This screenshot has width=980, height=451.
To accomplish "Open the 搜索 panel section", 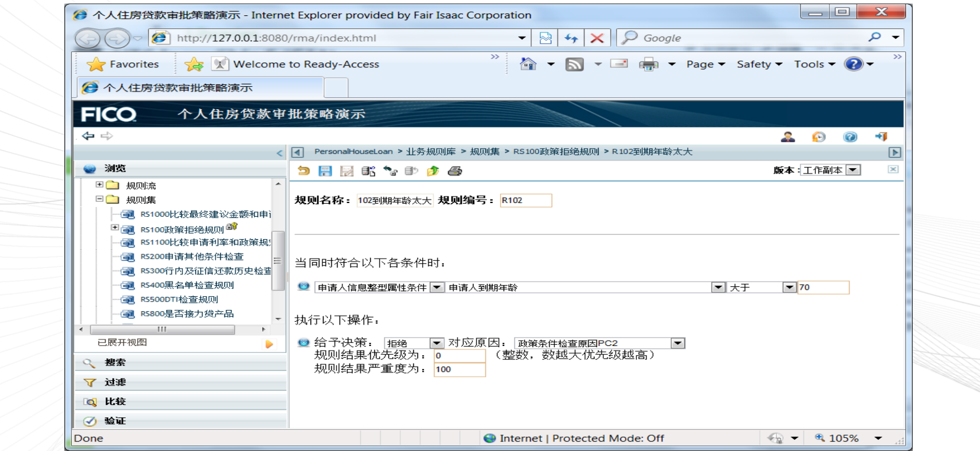I will click(x=181, y=362).
